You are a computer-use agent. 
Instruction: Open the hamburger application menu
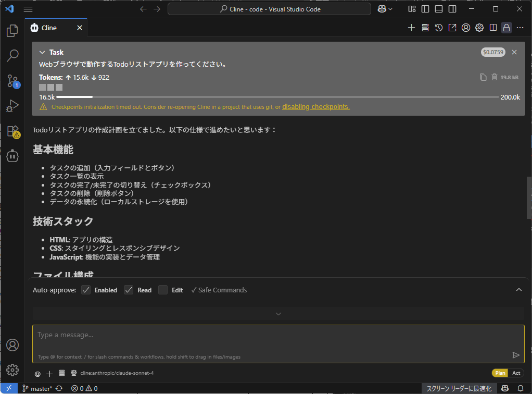(x=28, y=9)
